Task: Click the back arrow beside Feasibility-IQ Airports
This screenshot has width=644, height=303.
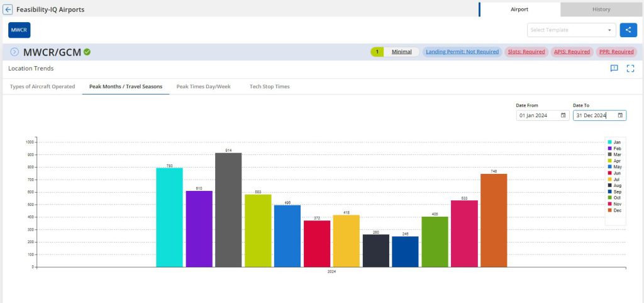Action: pos(8,10)
